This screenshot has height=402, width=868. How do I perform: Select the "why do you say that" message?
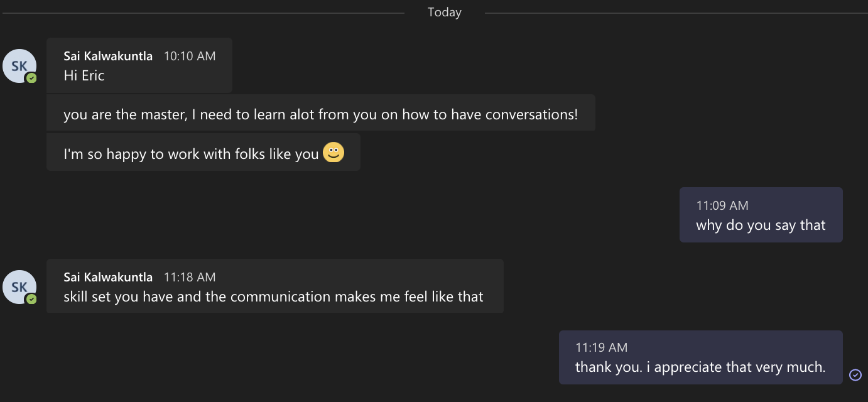(761, 225)
